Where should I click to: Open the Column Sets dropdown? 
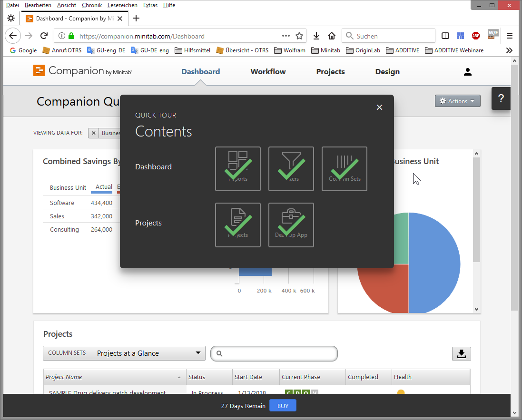click(x=124, y=353)
